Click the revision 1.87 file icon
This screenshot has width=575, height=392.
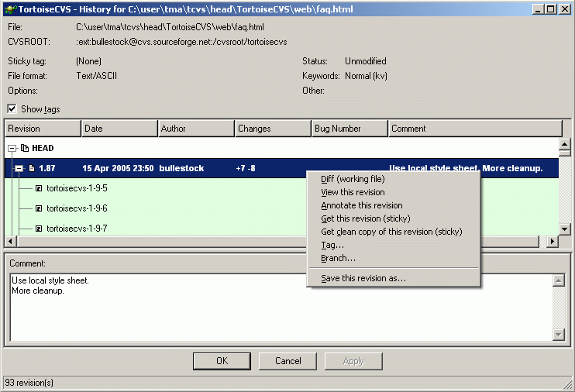32,168
